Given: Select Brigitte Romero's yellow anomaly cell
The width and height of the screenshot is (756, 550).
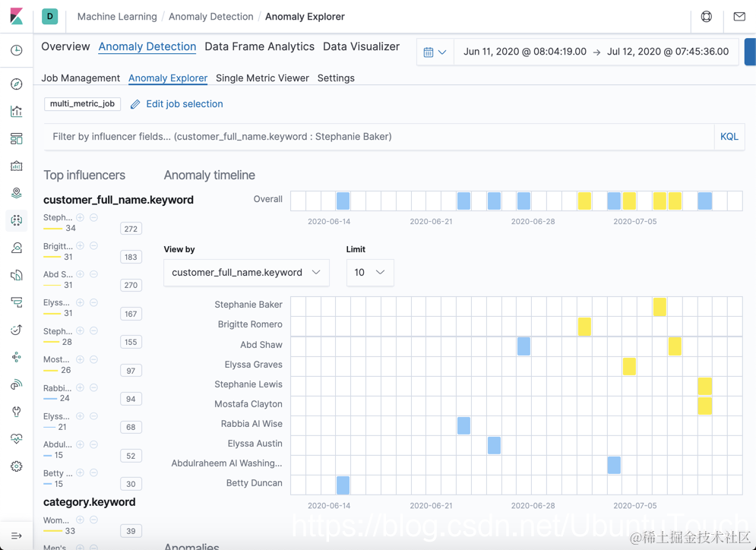Looking at the screenshot, I should pyautogui.click(x=584, y=327).
